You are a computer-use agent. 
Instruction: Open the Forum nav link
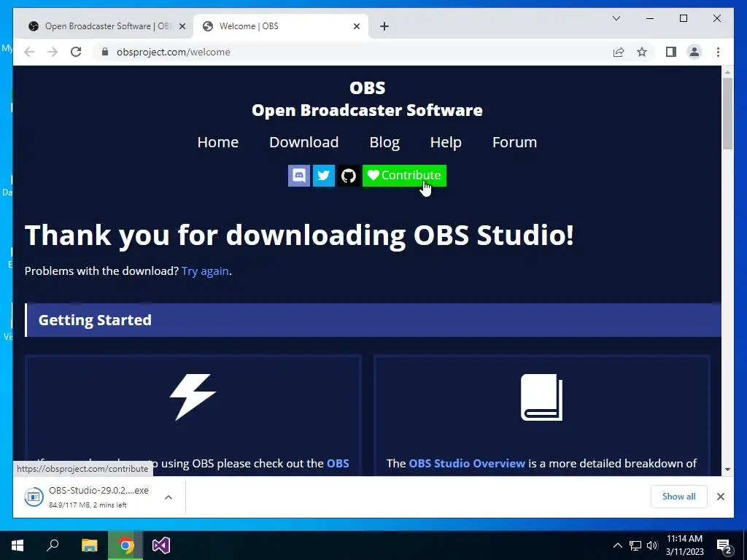514,142
